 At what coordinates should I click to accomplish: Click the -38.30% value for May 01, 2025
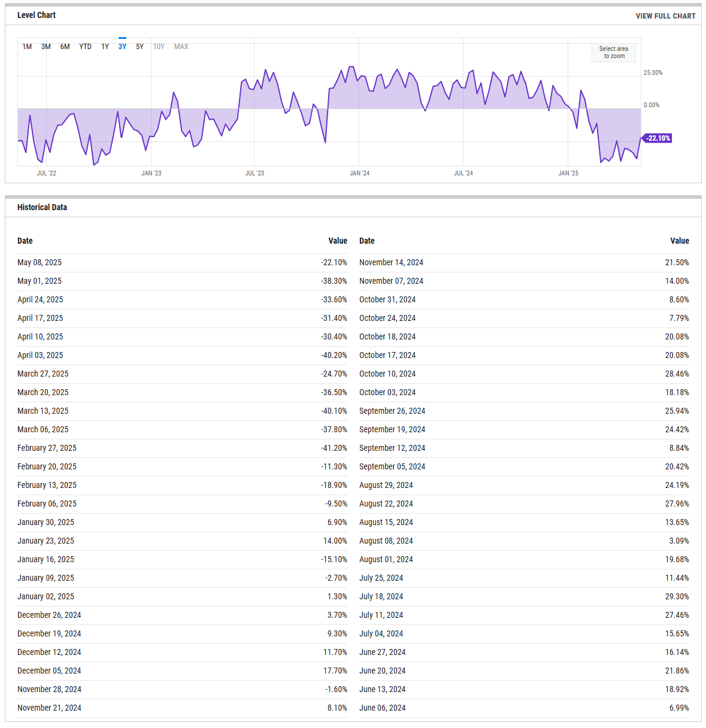point(334,281)
